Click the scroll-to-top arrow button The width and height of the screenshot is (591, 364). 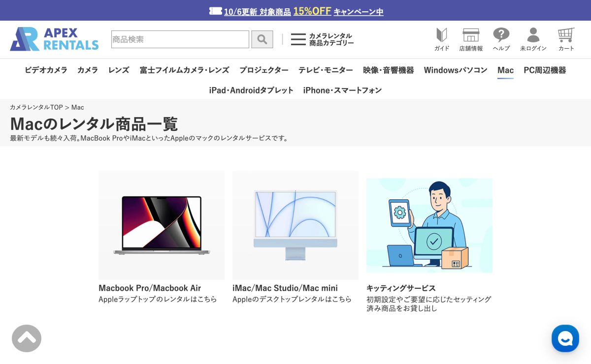coord(27,338)
